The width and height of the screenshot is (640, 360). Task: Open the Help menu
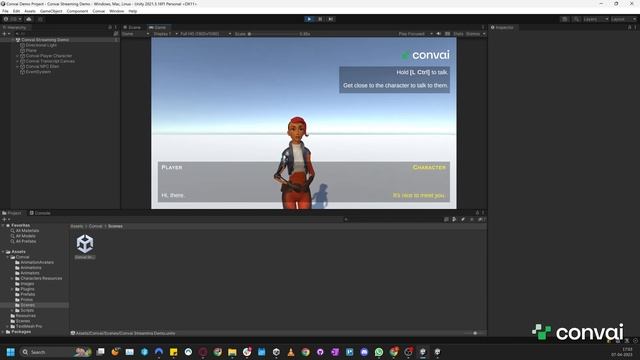pos(133,11)
